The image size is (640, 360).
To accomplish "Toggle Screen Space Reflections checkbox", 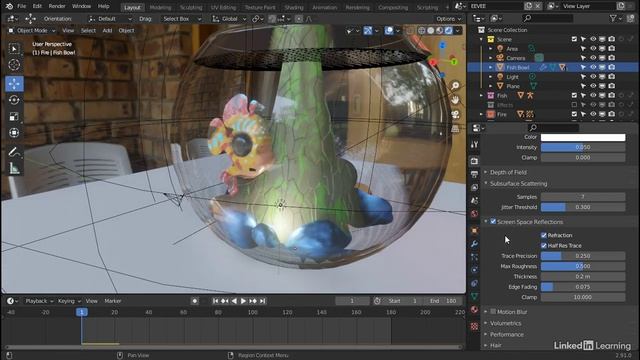I will [493, 222].
